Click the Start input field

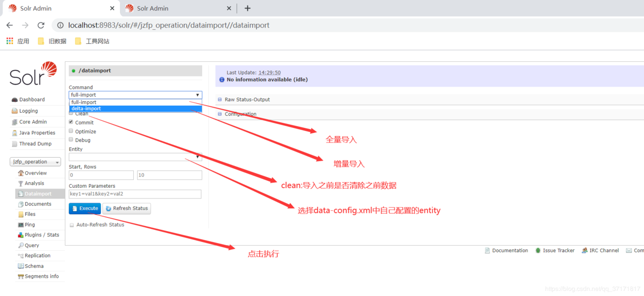pos(101,175)
